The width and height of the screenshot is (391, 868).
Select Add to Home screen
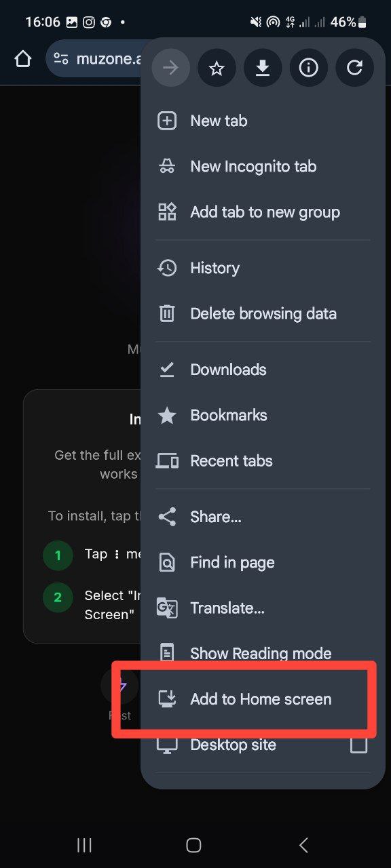263,699
